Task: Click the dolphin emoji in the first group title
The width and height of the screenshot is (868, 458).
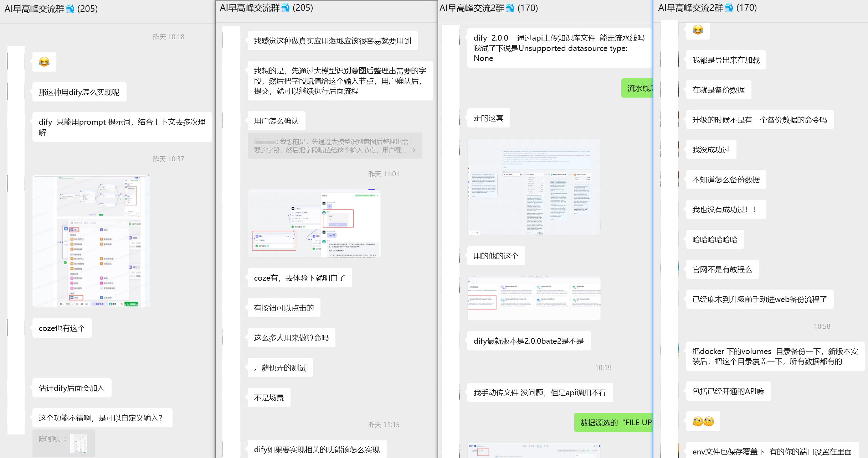Action: click(70, 9)
